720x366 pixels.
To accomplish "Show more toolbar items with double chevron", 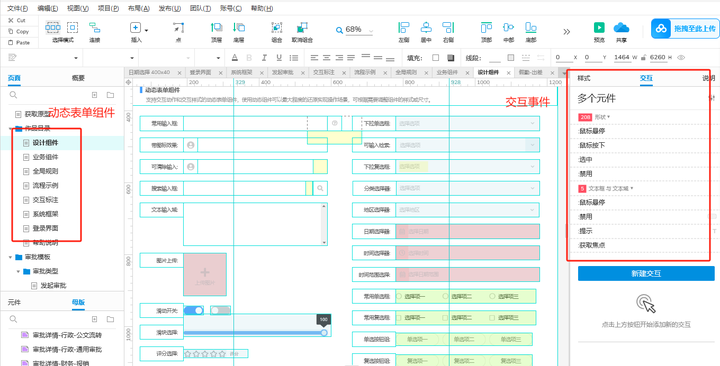I will (567, 31).
